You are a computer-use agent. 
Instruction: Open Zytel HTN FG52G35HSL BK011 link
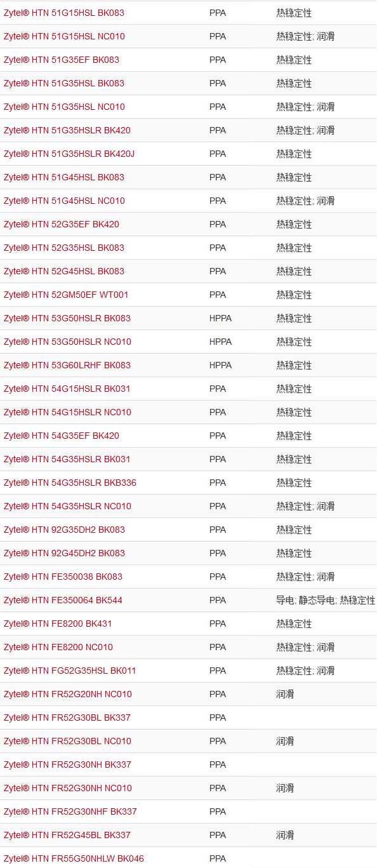pyautogui.click(x=70, y=671)
